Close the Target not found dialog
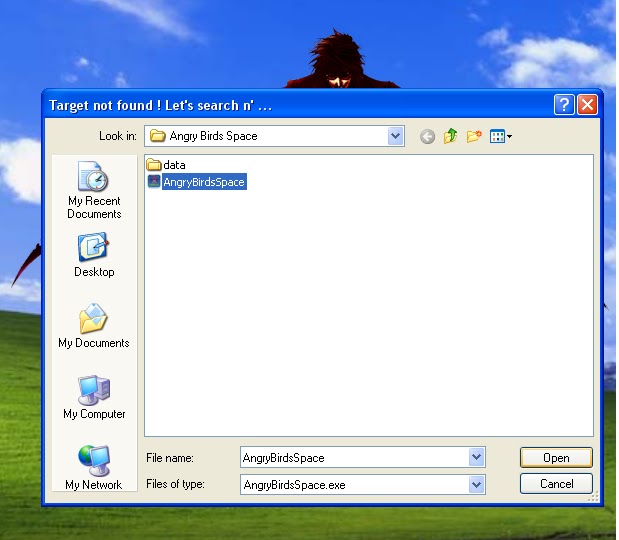This screenshot has width=619, height=540. pyautogui.click(x=587, y=105)
